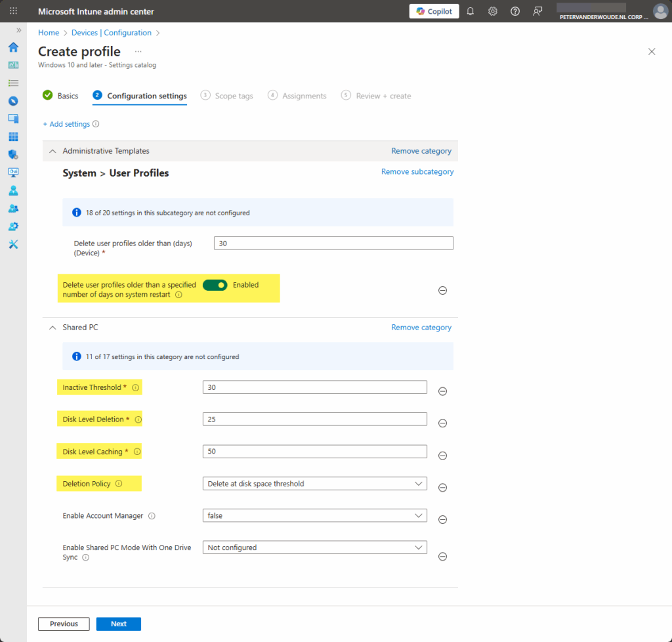Click the help question mark icon
Viewport: 672px width, 642px height.
coord(515,11)
